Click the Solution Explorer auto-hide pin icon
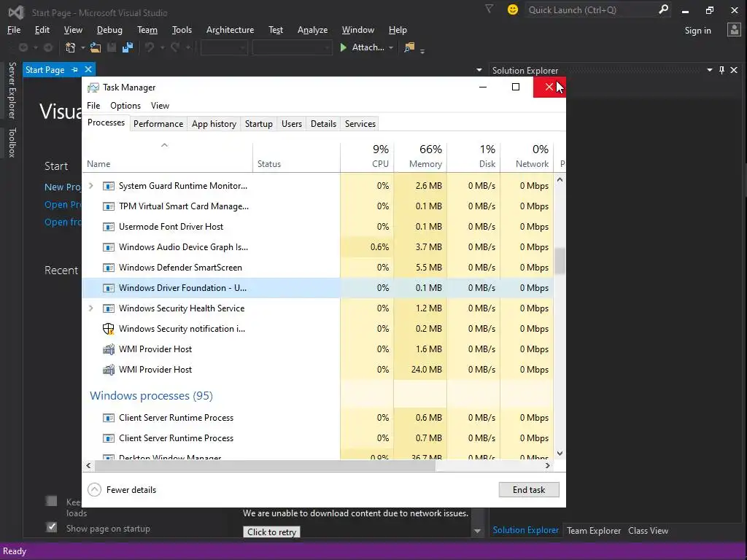Screen dimensions: 747x560 pyautogui.click(x=721, y=70)
